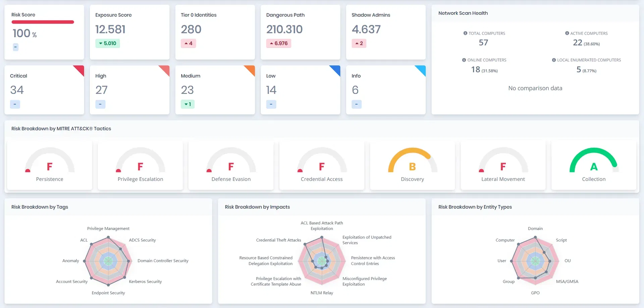Click the dash badge in the Info card

point(357,104)
